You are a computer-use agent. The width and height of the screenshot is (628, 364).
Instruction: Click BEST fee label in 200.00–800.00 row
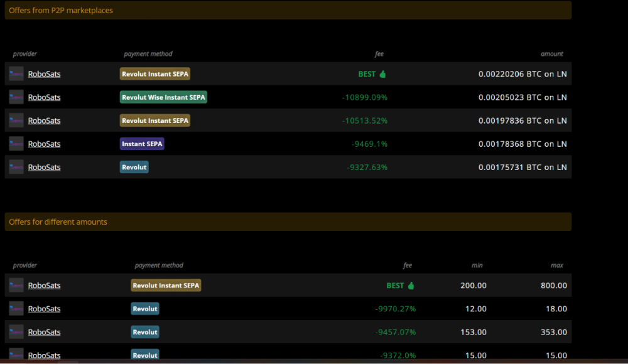point(395,286)
